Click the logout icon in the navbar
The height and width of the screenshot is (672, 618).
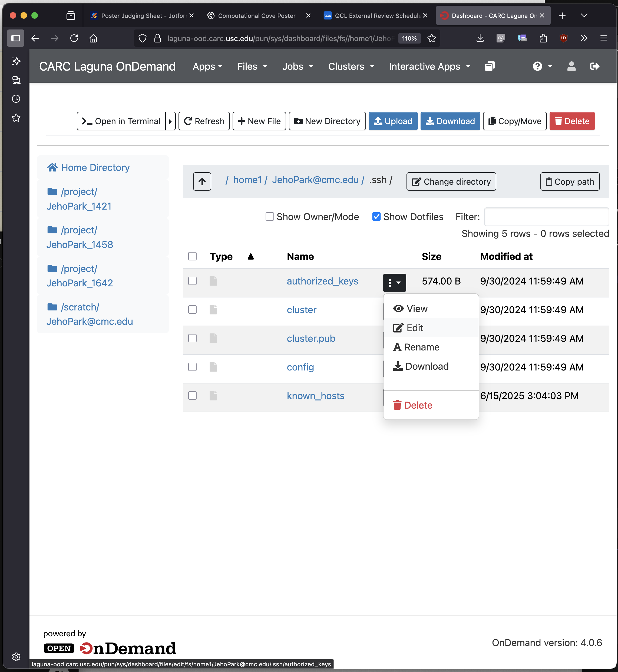point(595,66)
